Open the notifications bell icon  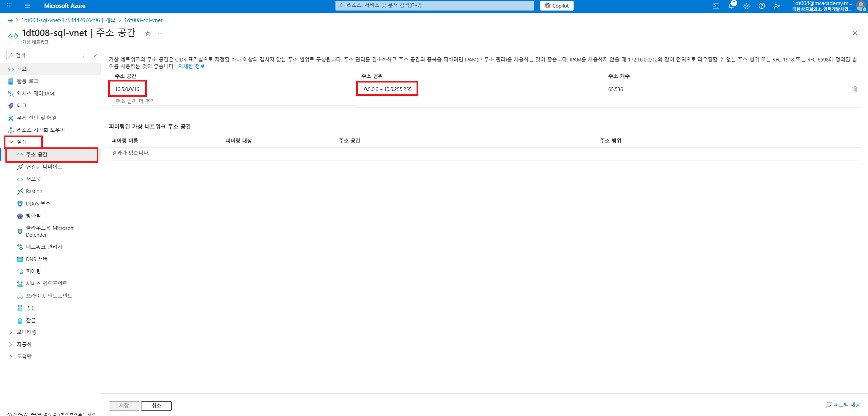pyautogui.click(x=731, y=6)
